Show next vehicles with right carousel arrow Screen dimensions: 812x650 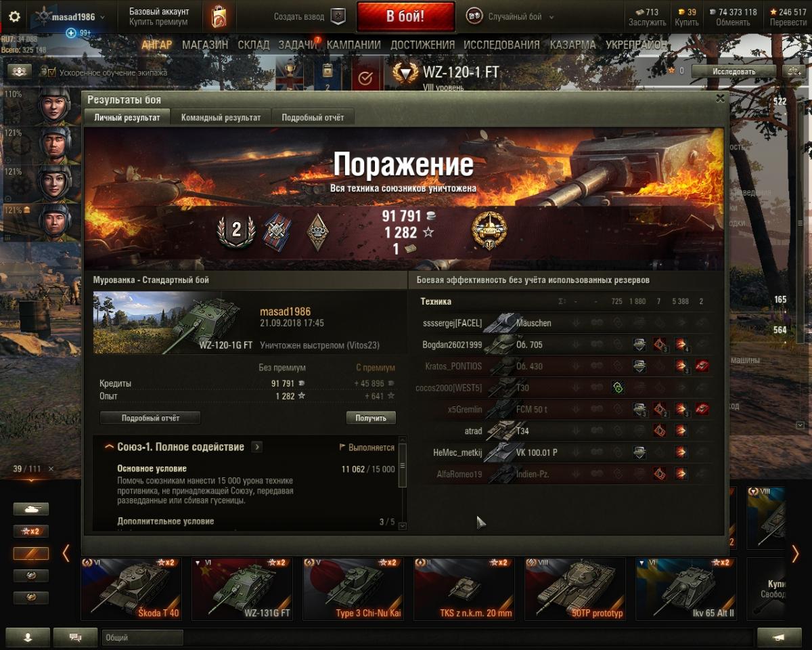tap(795, 554)
